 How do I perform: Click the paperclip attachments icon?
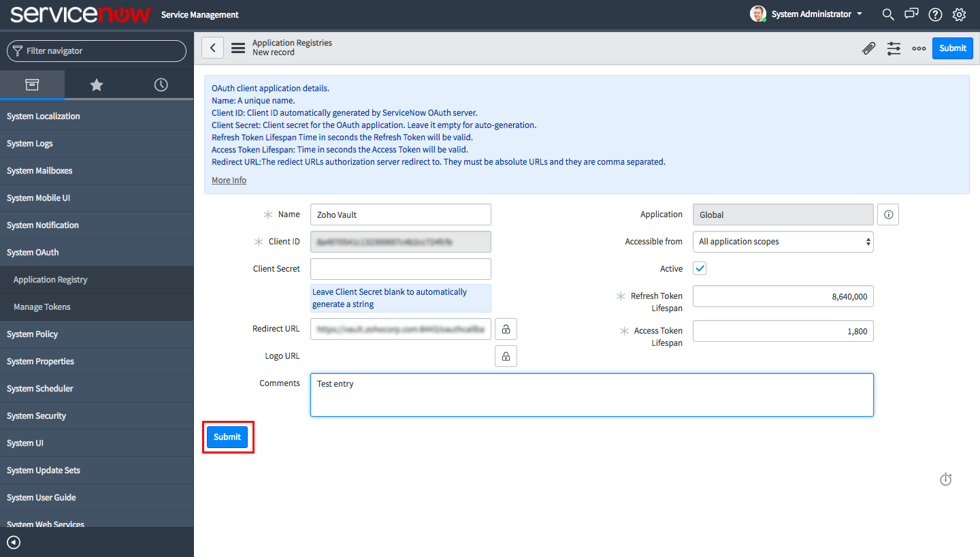pyautogui.click(x=868, y=48)
